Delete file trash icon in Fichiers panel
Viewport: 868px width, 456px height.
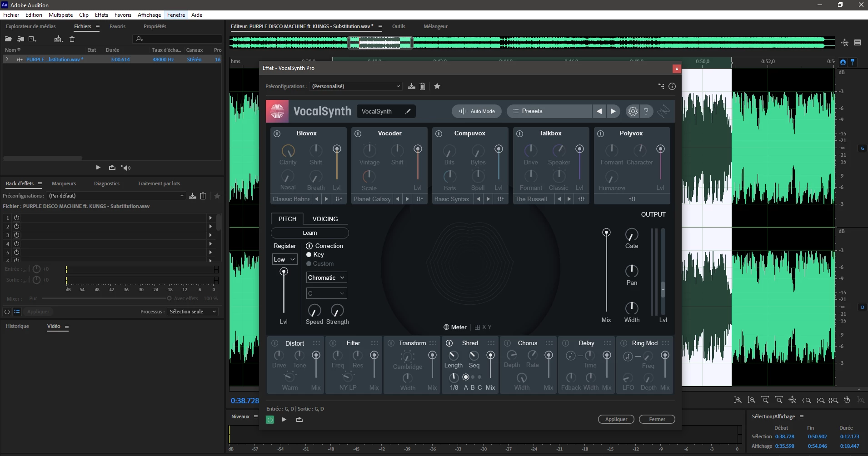[72, 39]
